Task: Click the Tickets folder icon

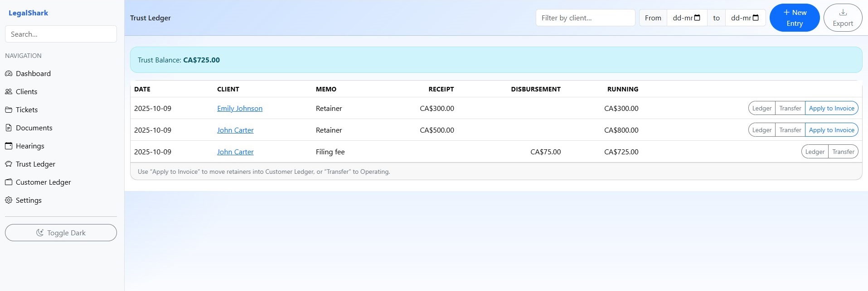Action: 9,110
